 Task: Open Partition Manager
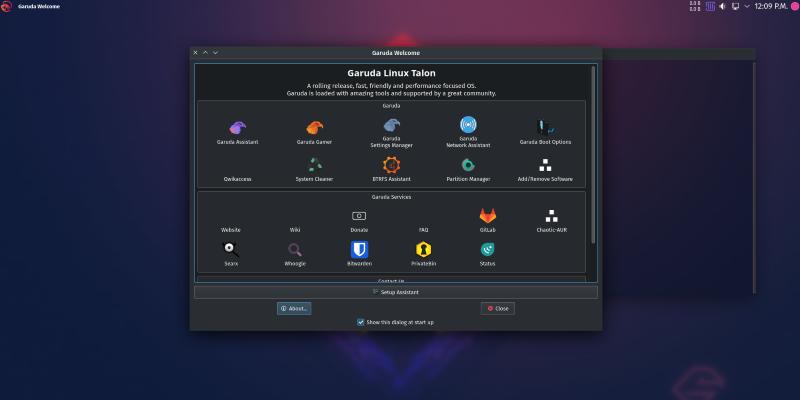[468, 165]
